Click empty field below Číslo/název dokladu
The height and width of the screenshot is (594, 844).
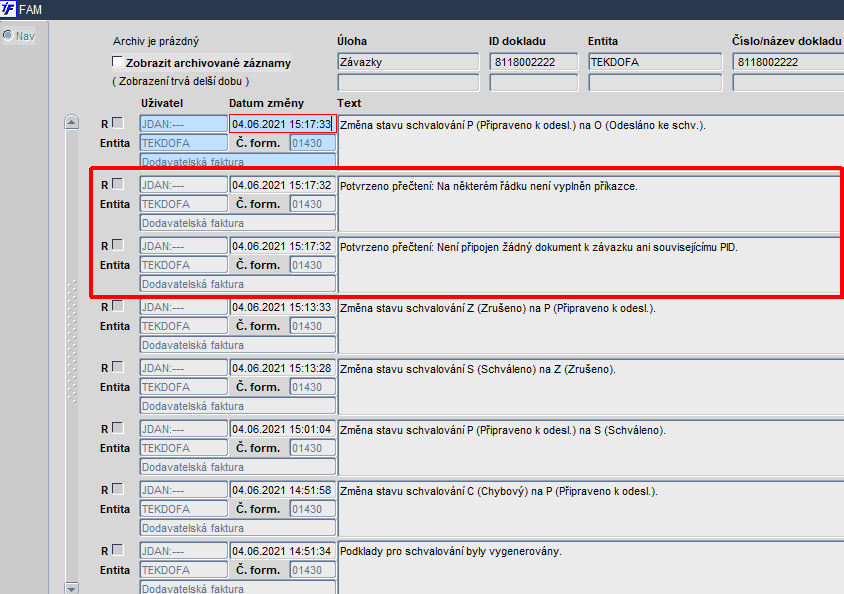click(788, 82)
